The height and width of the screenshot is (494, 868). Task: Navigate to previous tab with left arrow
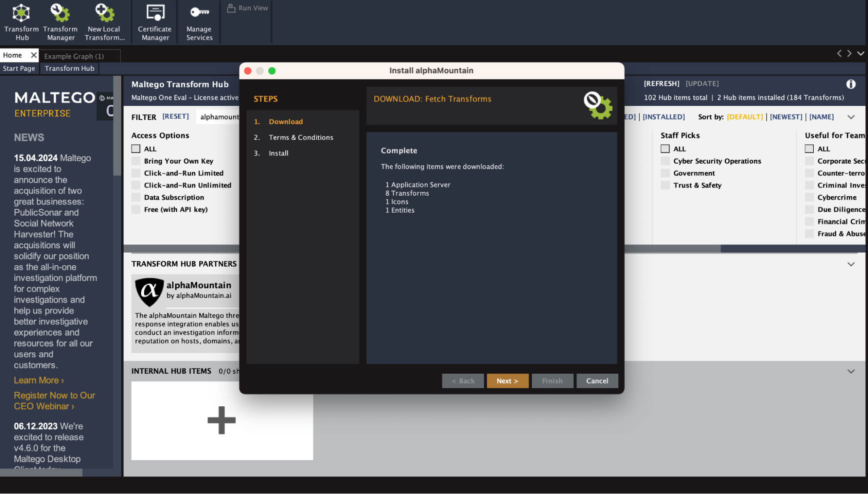(x=839, y=53)
